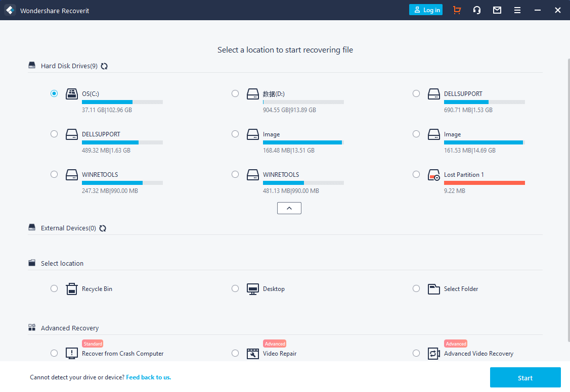Select the Desktop location radio button

(x=235, y=288)
